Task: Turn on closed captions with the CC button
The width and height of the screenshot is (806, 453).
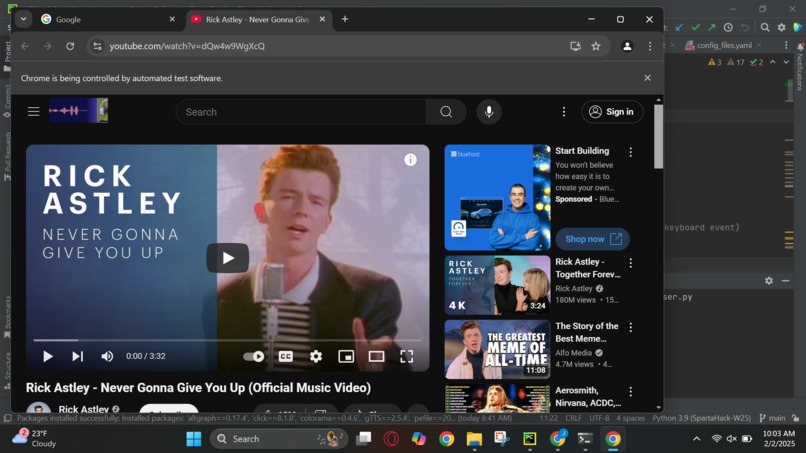Action: (285, 356)
